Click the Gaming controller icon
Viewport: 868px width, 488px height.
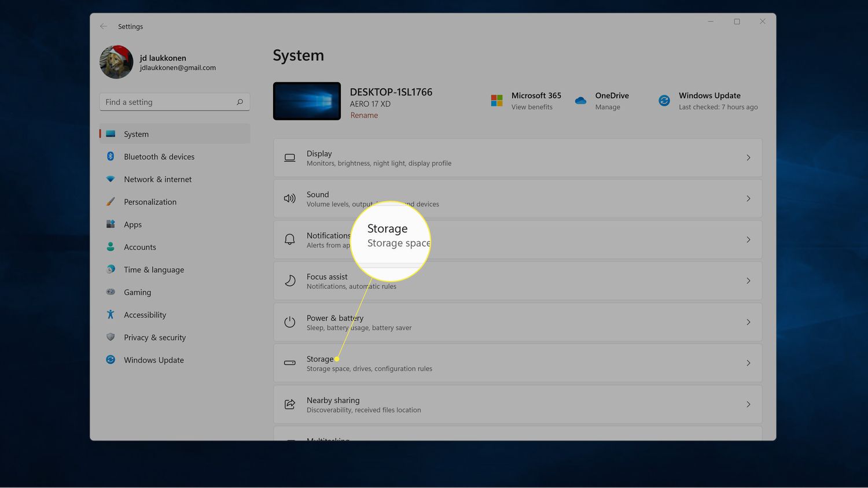pyautogui.click(x=111, y=291)
